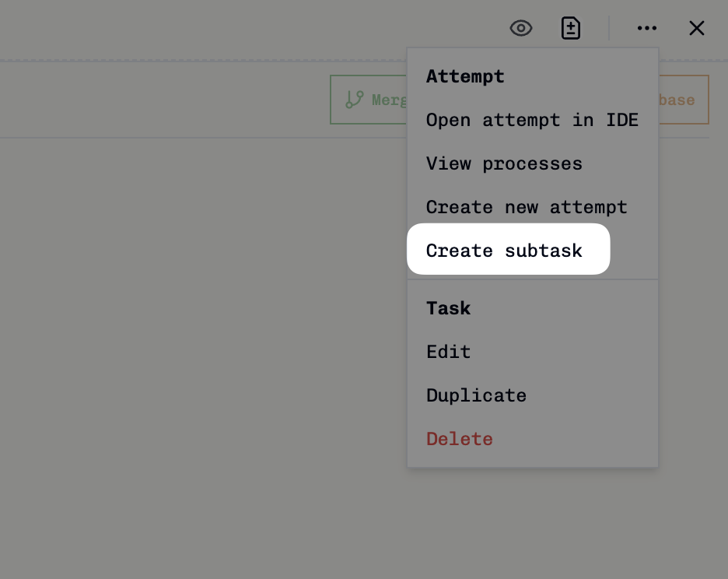Open the diff document icon in the toolbar

pos(570,28)
